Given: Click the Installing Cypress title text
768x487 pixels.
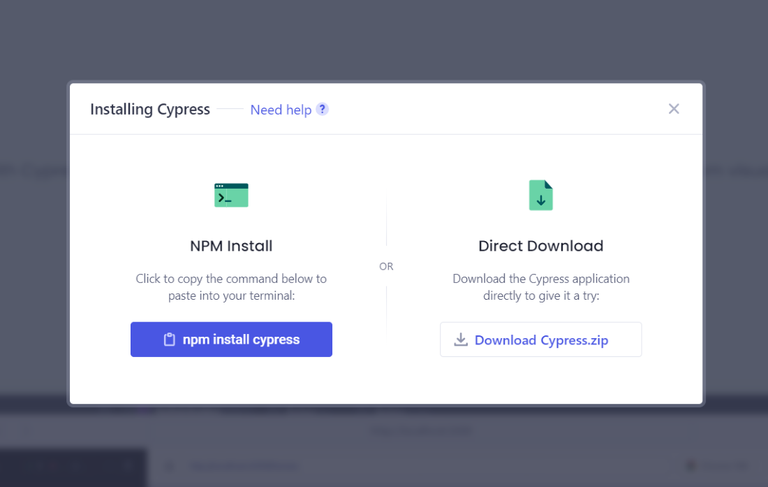Looking at the screenshot, I should pyautogui.click(x=150, y=109).
